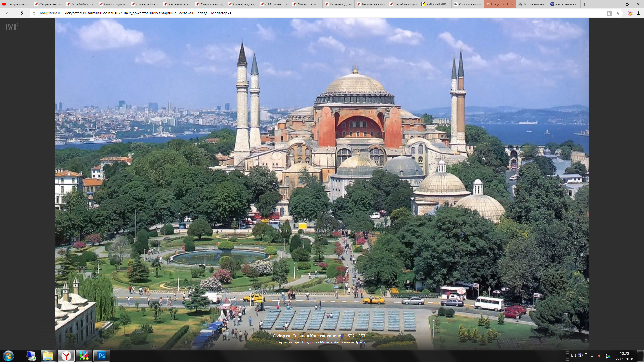644x362 pixels.
Task: Open a new tab with plus button
Action: (585, 4)
